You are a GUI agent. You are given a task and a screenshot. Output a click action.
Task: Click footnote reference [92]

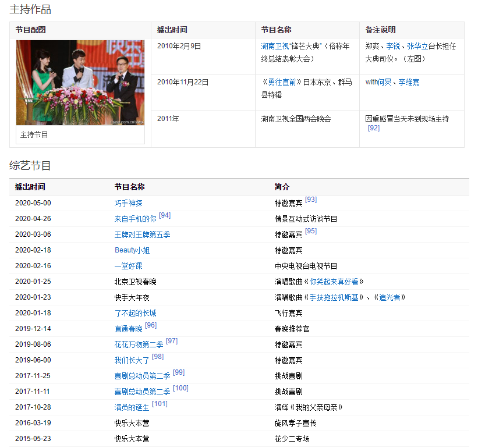(373, 128)
